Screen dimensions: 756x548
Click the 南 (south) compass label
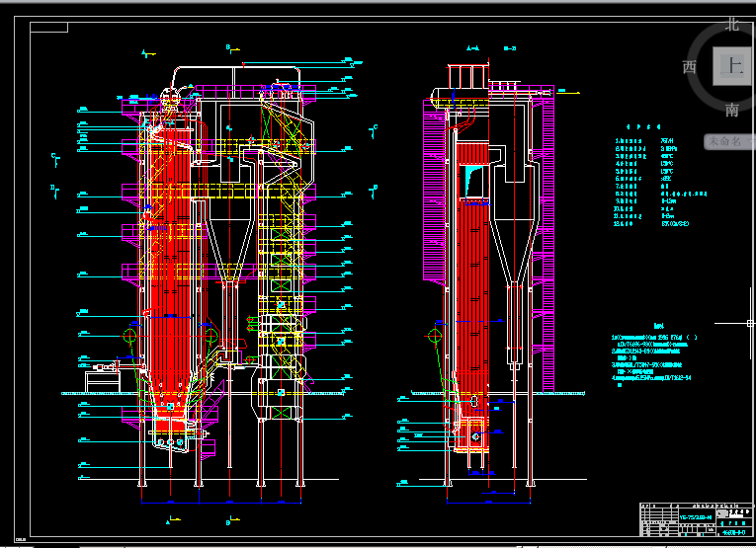tap(732, 111)
